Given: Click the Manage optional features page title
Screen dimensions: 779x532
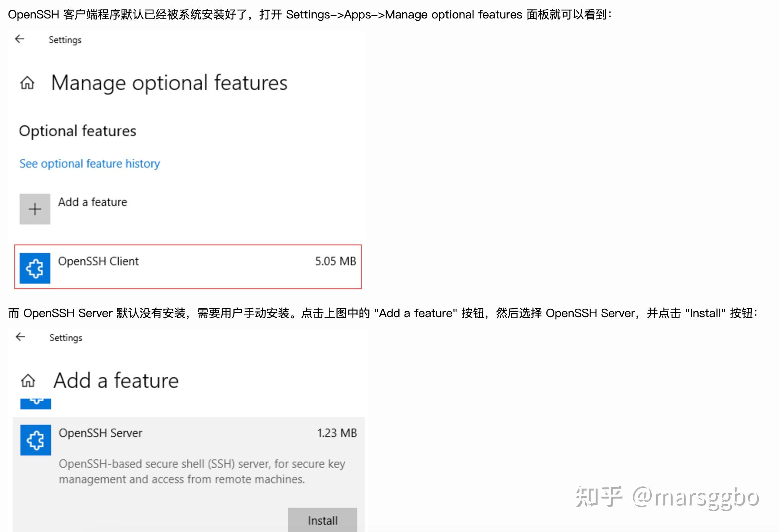Looking at the screenshot, I should (170, 83).
